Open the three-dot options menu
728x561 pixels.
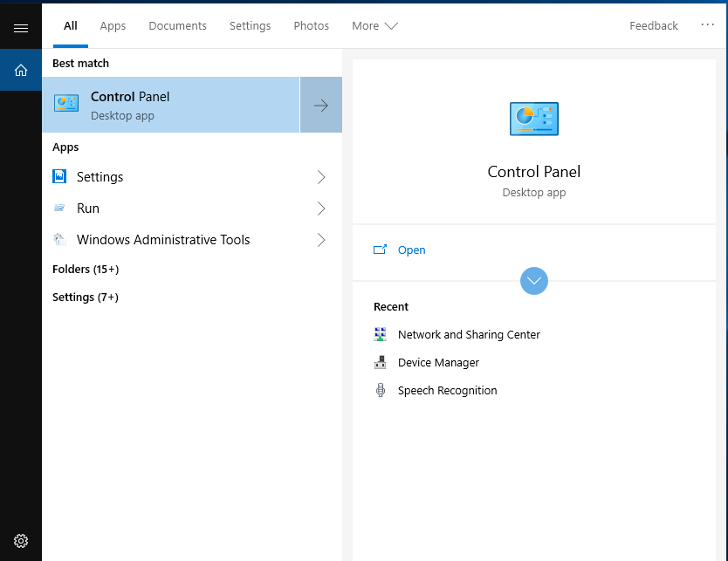point(708,24)
